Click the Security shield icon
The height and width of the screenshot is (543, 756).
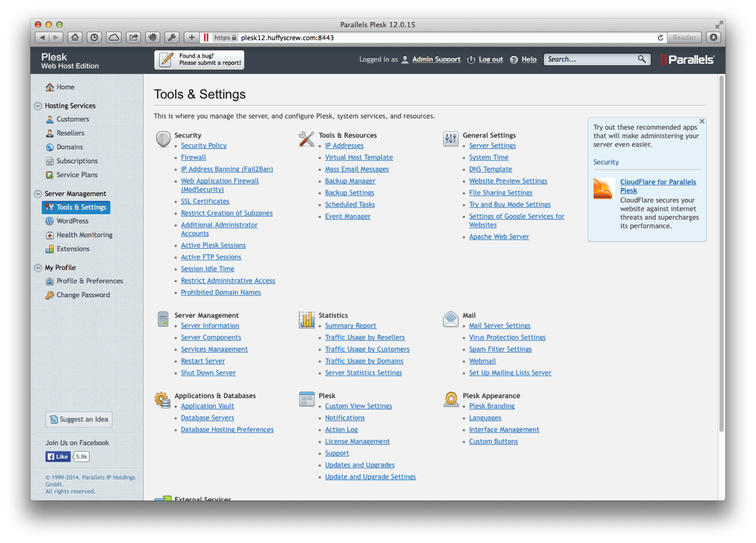tap(163, 139)
